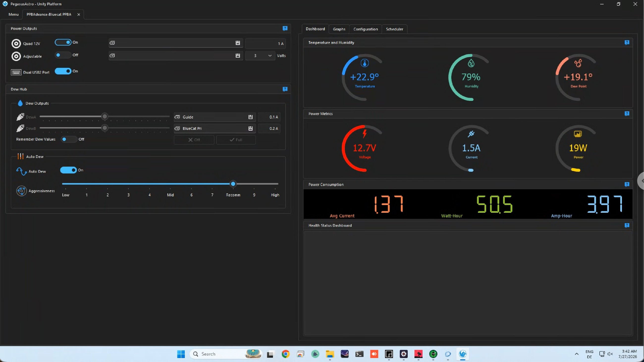This screenshot has height=362, width=644.
Task: Click the Aggressiveness gear icon
Action: pyautogui.click(x=22, y=191)
